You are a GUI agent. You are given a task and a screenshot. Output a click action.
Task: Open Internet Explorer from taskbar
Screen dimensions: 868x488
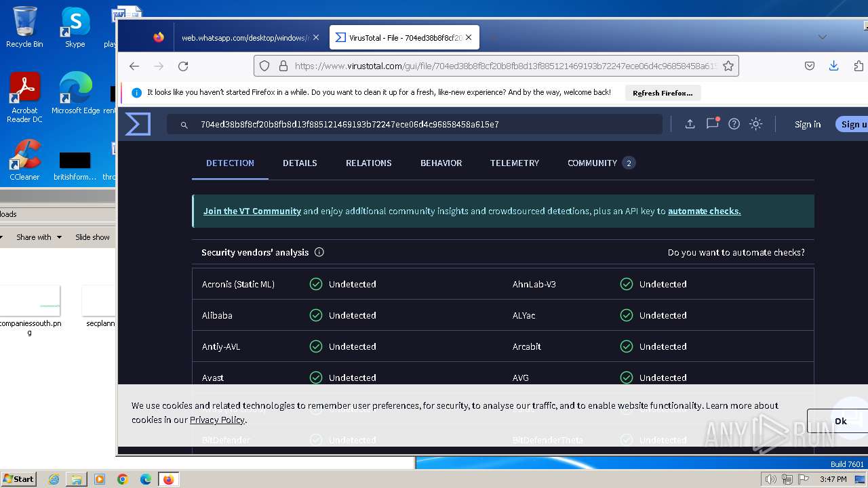click(54, 479)
